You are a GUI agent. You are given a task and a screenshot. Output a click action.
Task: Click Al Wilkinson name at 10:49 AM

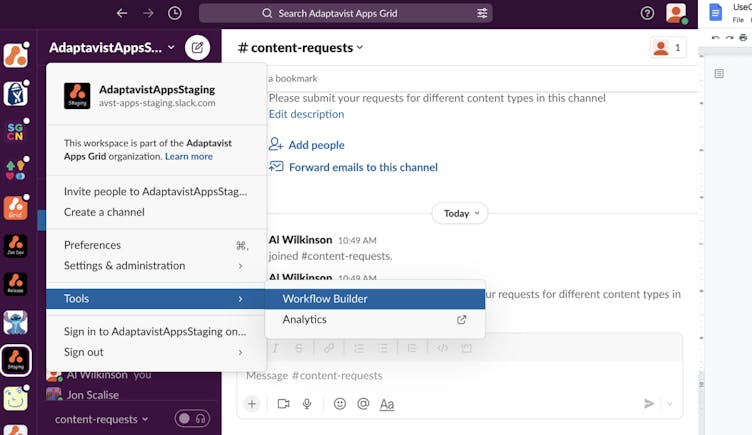coord(300,240)
